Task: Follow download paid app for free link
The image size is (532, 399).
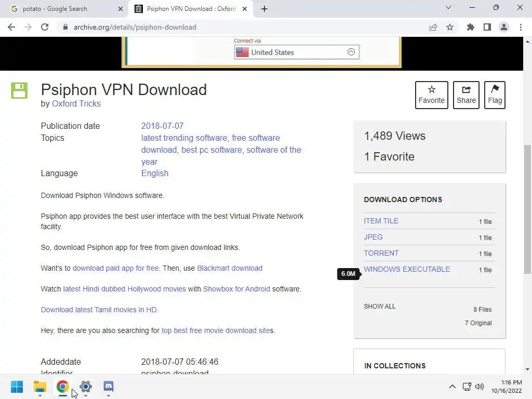Action: point(116,268)
